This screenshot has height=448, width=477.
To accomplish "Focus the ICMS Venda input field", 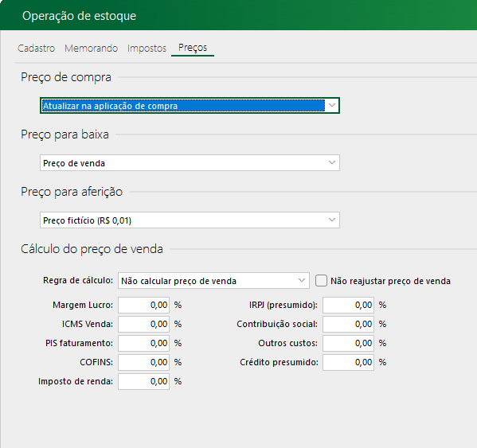I will (143, 324).
